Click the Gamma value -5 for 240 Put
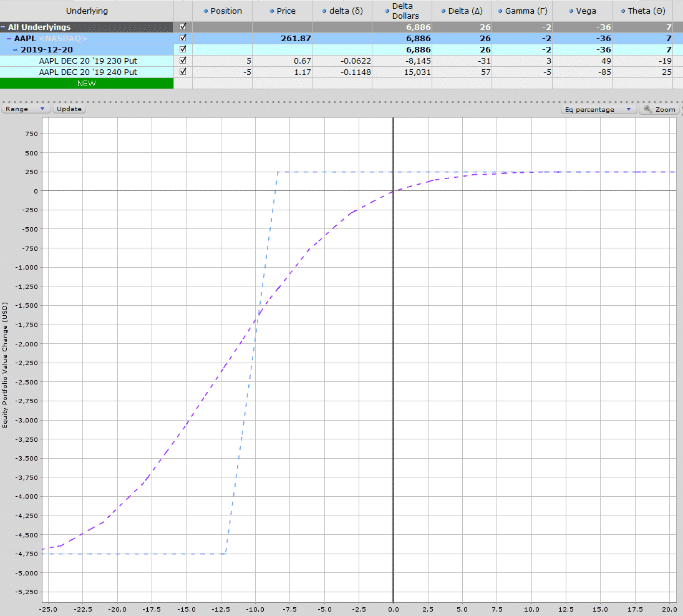683x616 pixels. pos(547,72)
